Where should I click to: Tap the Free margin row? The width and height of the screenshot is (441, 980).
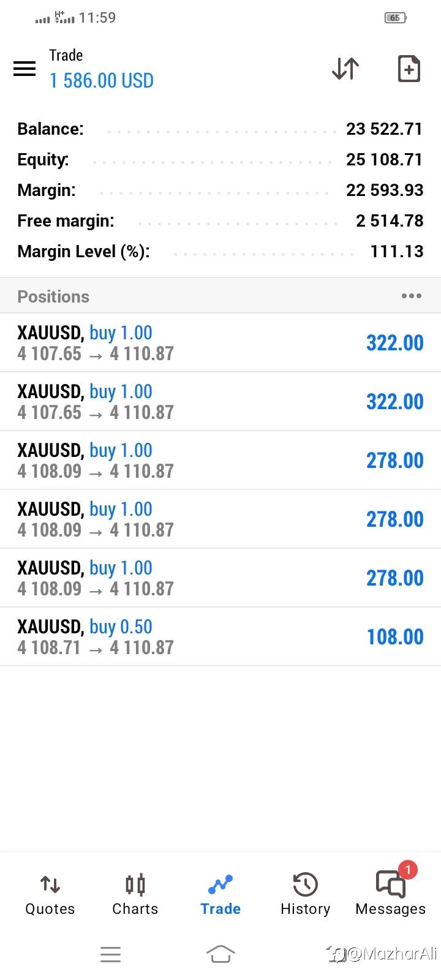coord(221,221)
